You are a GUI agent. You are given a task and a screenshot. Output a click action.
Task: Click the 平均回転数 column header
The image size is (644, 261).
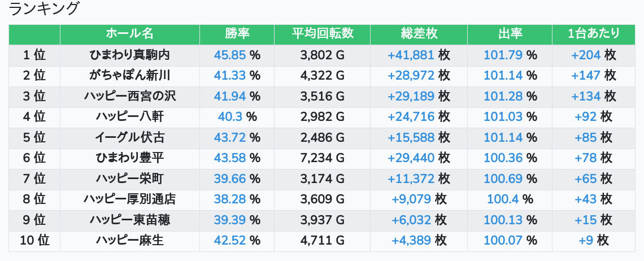coord(322,34)
